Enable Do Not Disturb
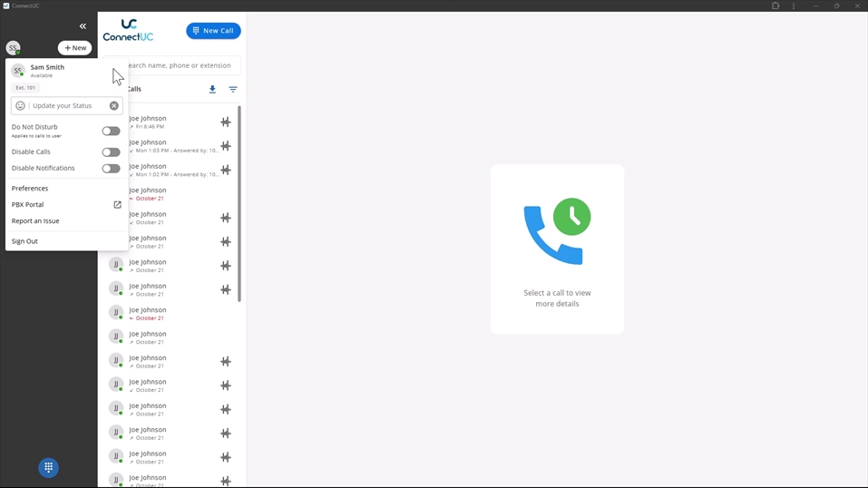This screenshot has width=868, height=488. coord(111,132)
